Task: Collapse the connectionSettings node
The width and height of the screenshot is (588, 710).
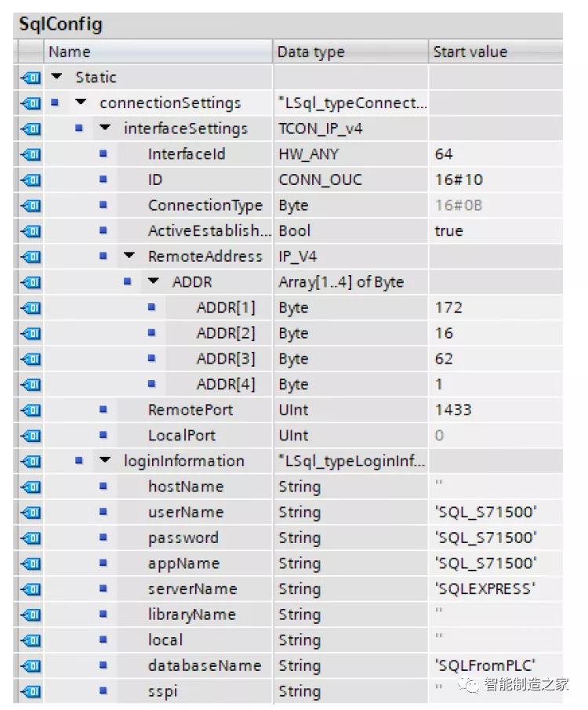Action: [81, 103]
